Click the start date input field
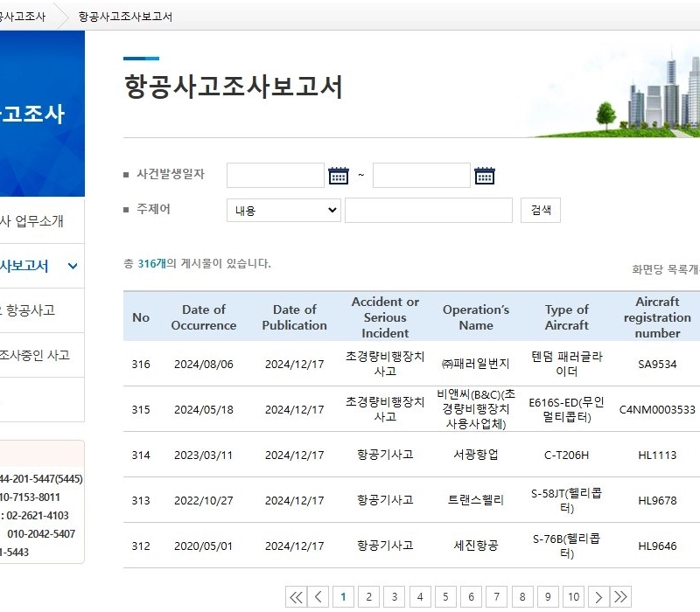The image size is (700, 612). 275,176
